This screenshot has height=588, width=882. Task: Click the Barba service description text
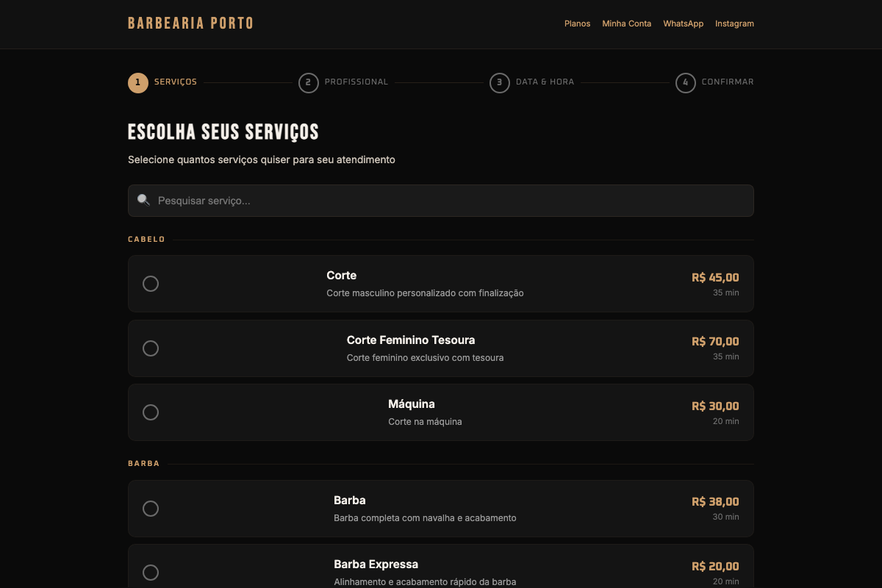425,518
